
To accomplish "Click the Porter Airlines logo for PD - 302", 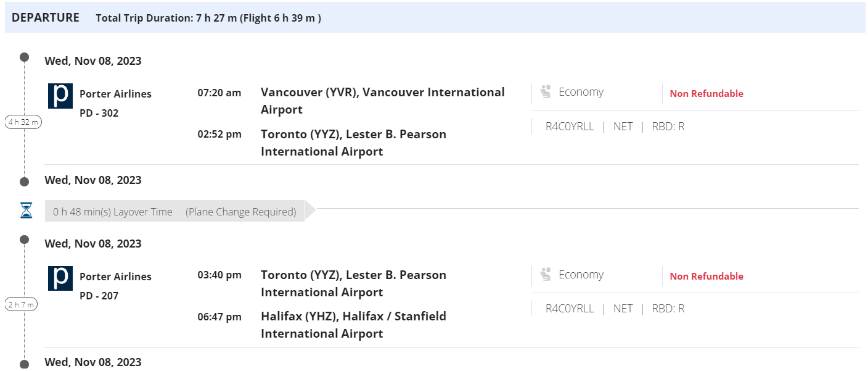I will tap(60, 96).
